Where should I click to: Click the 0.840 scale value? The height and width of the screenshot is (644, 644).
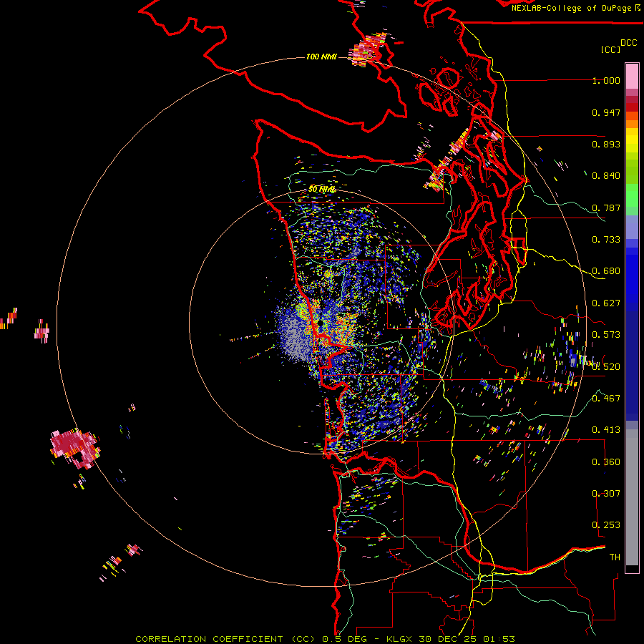pyautogui.click(x=606, y=176)
